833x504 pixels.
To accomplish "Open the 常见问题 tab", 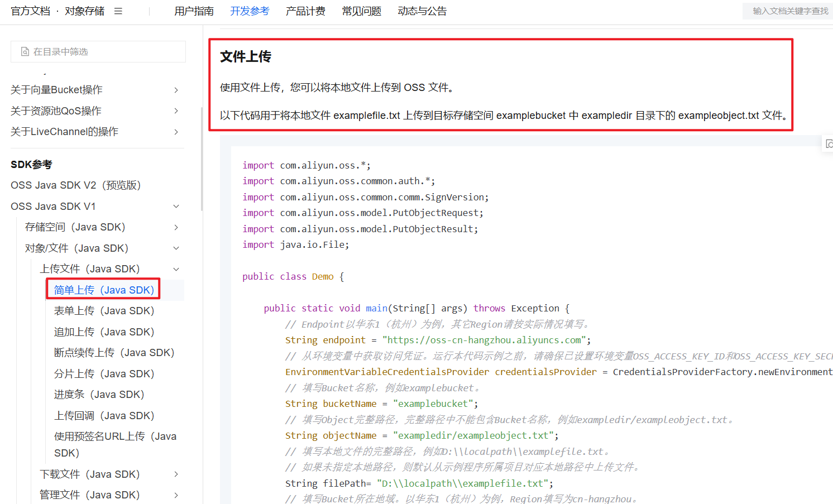I will pos(362,11).
